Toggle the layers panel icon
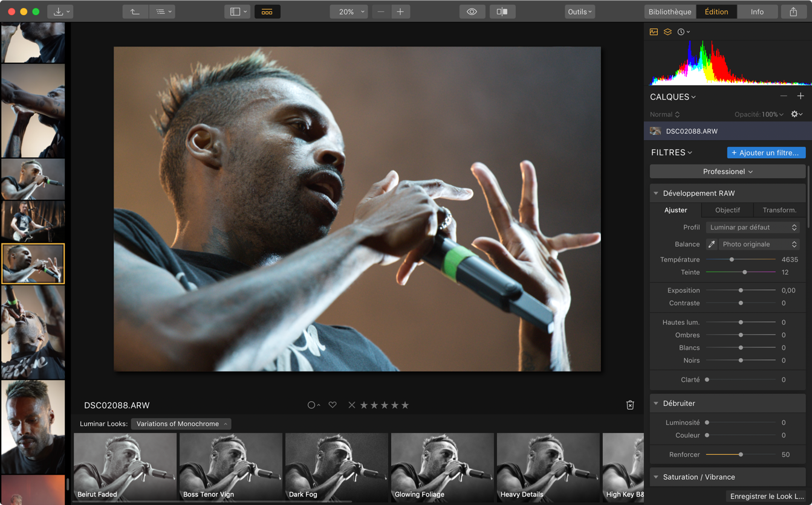Image resolution: width=812 pixels, height=505 pixels. (667, 32)
